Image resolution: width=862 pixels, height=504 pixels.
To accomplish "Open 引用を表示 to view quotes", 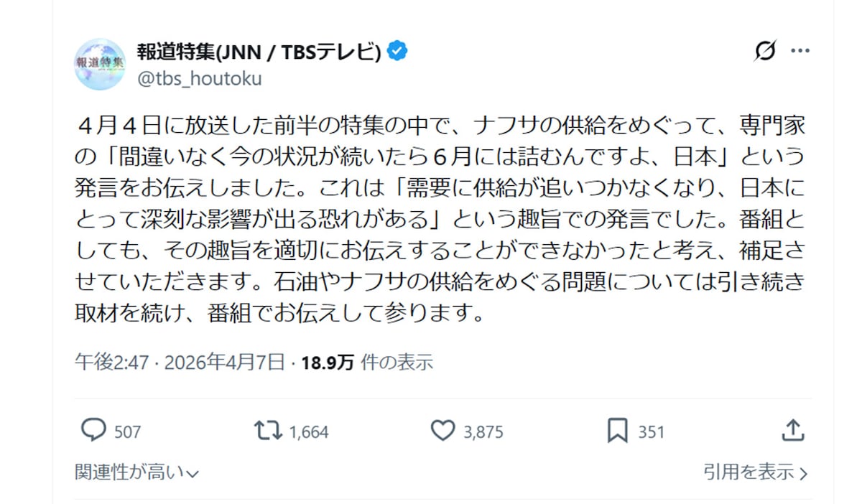I will (x=755, y=472).
